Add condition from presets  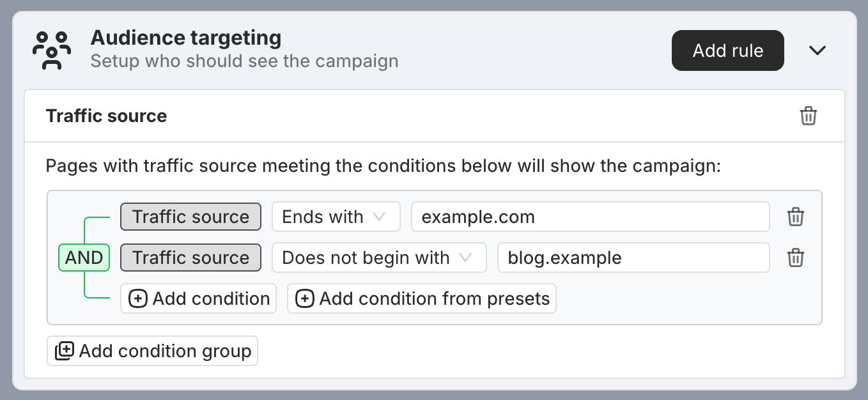(x=422, y=298)
